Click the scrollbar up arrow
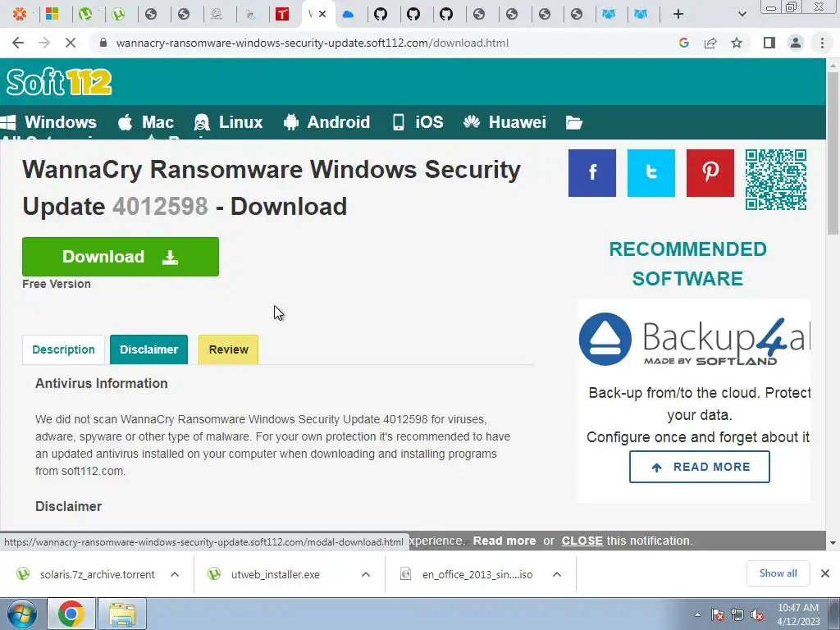 [833, 66]
